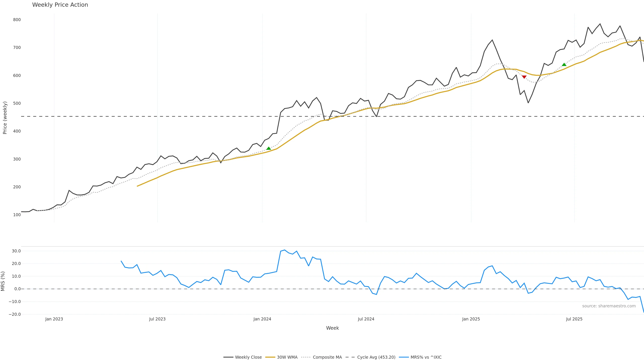The width and height of the screenshot is (644, 362).
Task: Click the Jan 2024 x-axis tick label
Action: pos(262,319)
